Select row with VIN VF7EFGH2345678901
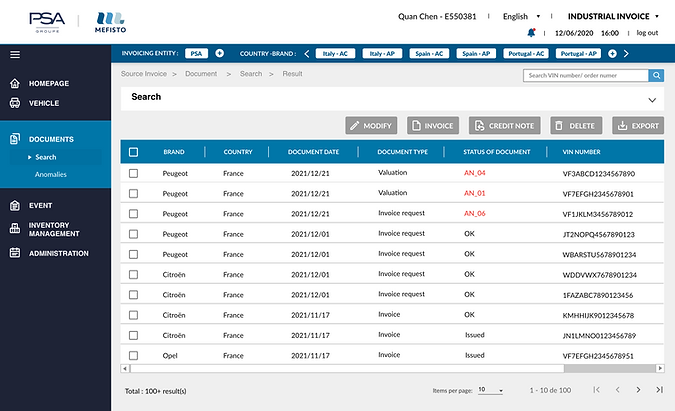The width and height of the screenshot is (675, 411). tap(133, 194)
